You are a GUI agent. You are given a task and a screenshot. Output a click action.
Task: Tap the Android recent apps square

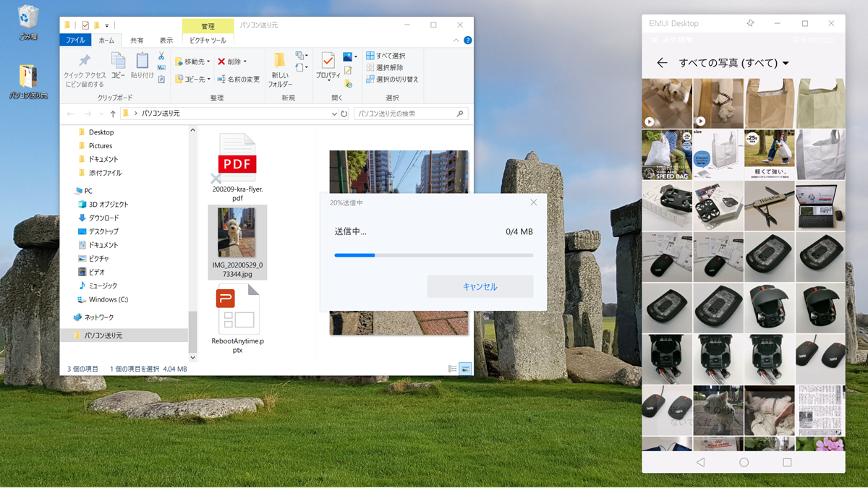(x=787, y=462)
